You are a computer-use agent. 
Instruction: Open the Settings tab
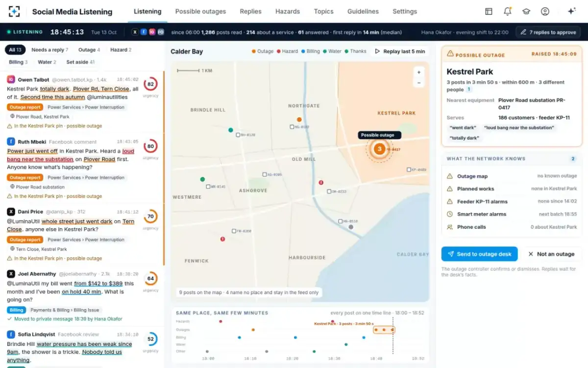405,11
